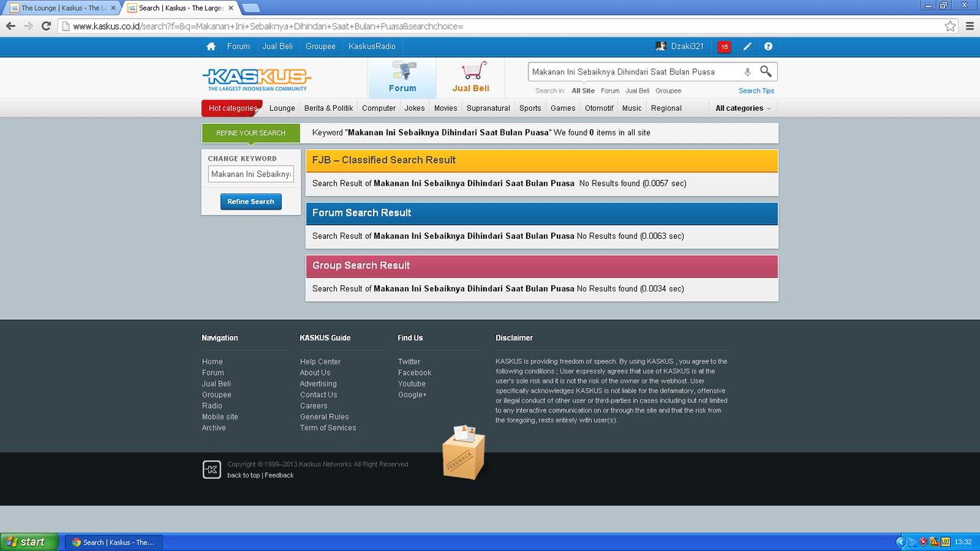Viewport: 980px width, 551px height.
Task: Click the small Kaskus K logo in footer
Action: 212,470
